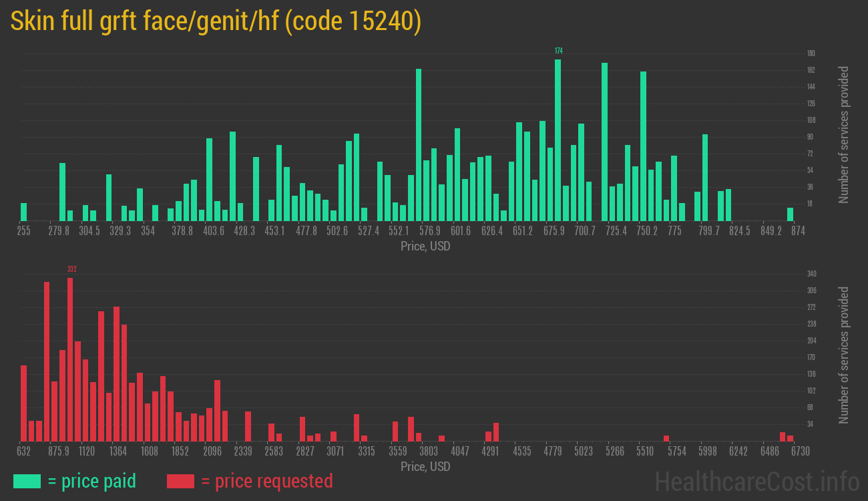Click the red price requested legend swatch
The image size is (868, 501).
coord(180,481)
